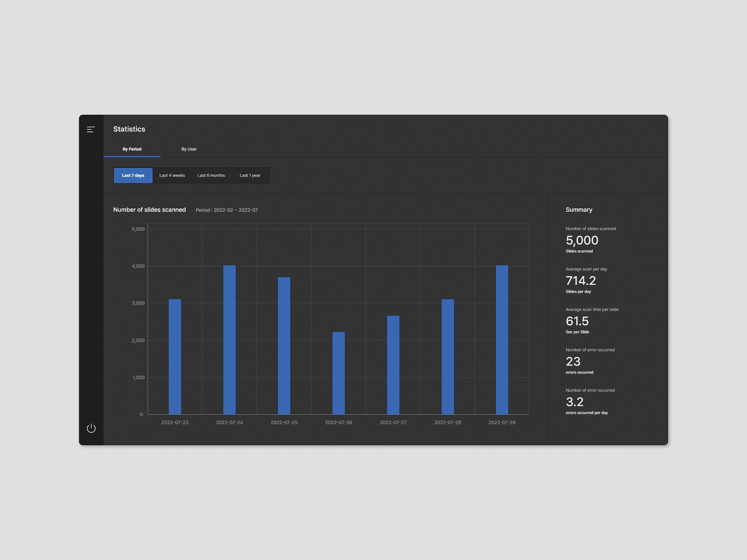Click the power button icon
The height and width of the screenshot is (560, 747).
coord(91,428)
